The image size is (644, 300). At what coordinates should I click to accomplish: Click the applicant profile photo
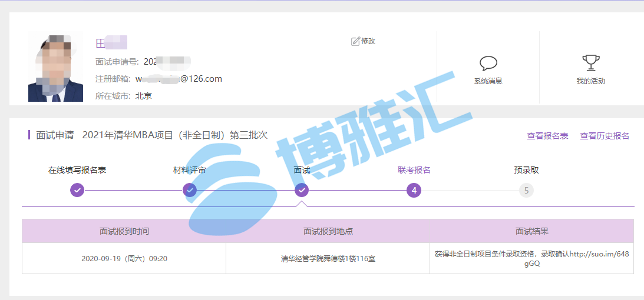tap(55, 68)
